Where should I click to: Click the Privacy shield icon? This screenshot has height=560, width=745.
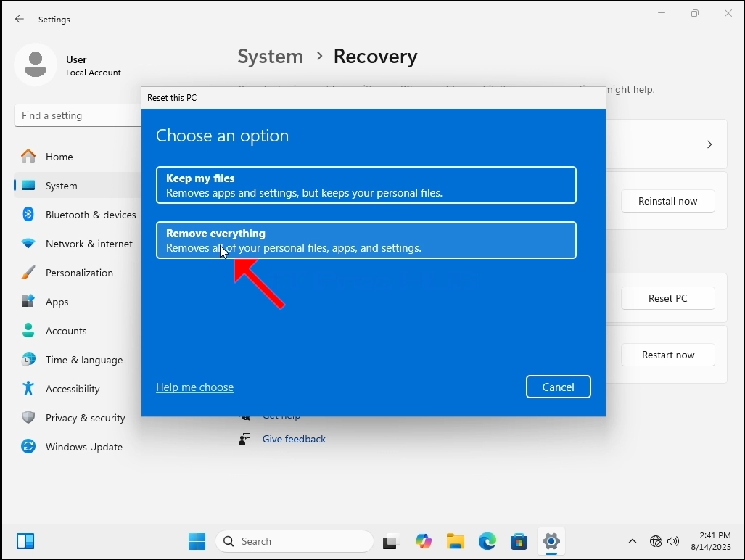tap(28, 417)
